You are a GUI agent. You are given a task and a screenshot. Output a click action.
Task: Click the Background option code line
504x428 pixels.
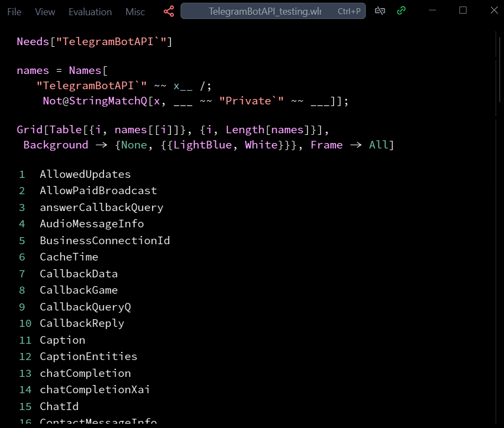tap(208, 145)
